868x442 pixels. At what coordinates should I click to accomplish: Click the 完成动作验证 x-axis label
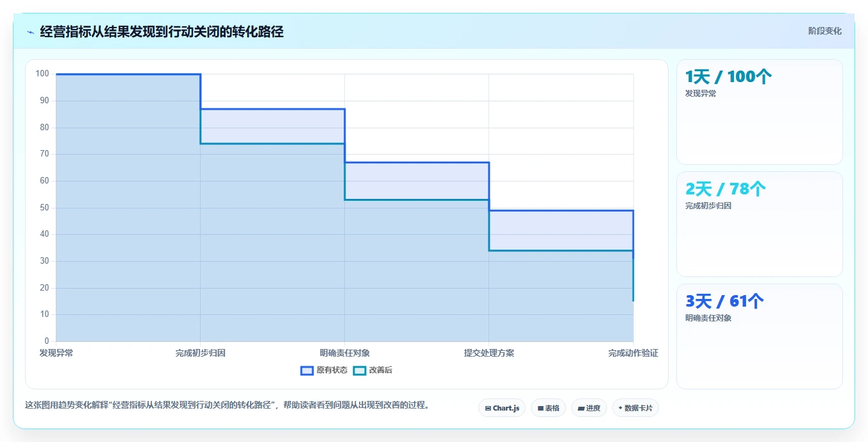click(633, 353)
